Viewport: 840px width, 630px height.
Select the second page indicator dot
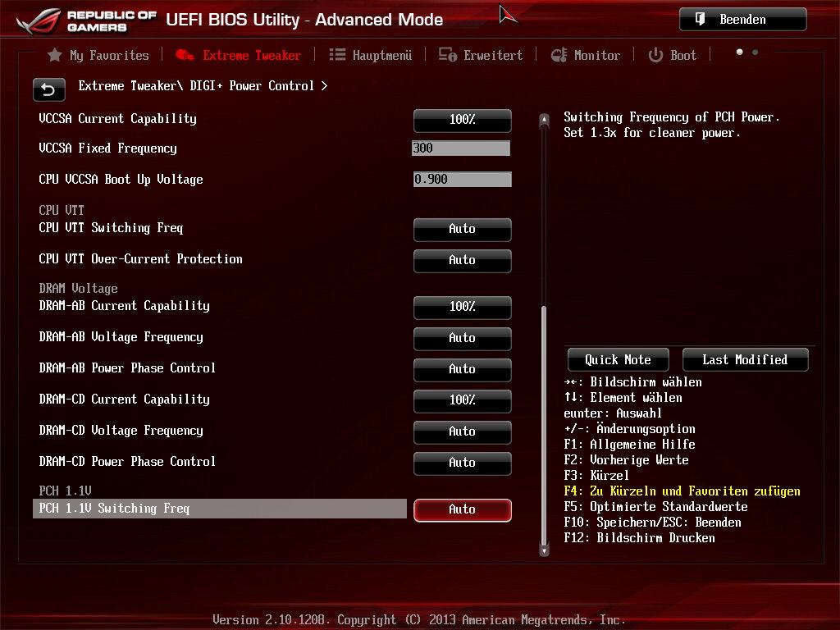click(x=756, y=52)
